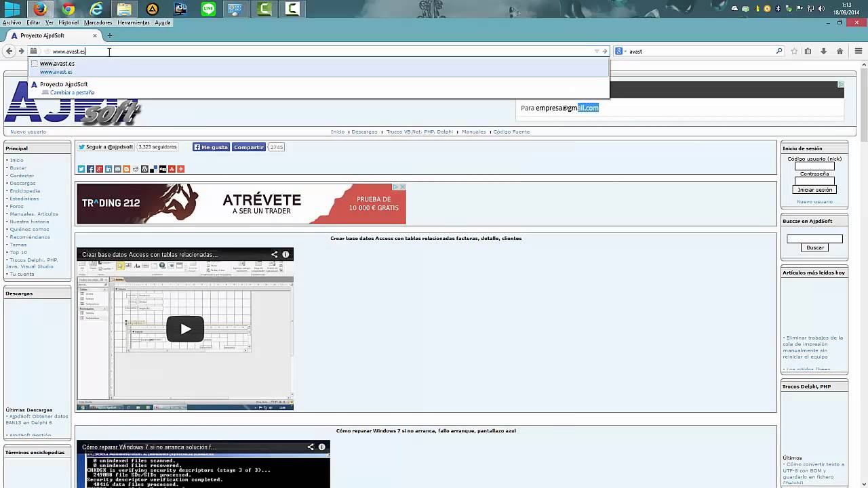Share via the Reddit icon in share row
Viewport: 868px width, 488px height.
coord(136,169)
